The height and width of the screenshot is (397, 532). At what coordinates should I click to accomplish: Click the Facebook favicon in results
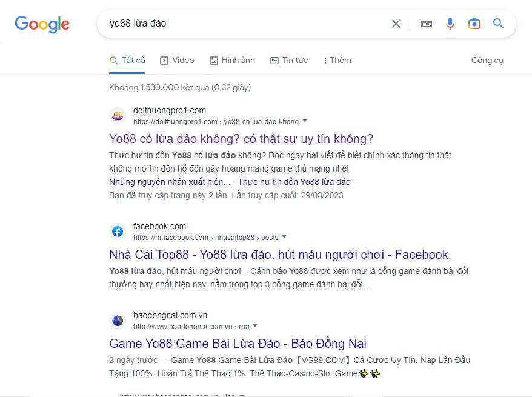pyautogui.click(x=118, y=232)
